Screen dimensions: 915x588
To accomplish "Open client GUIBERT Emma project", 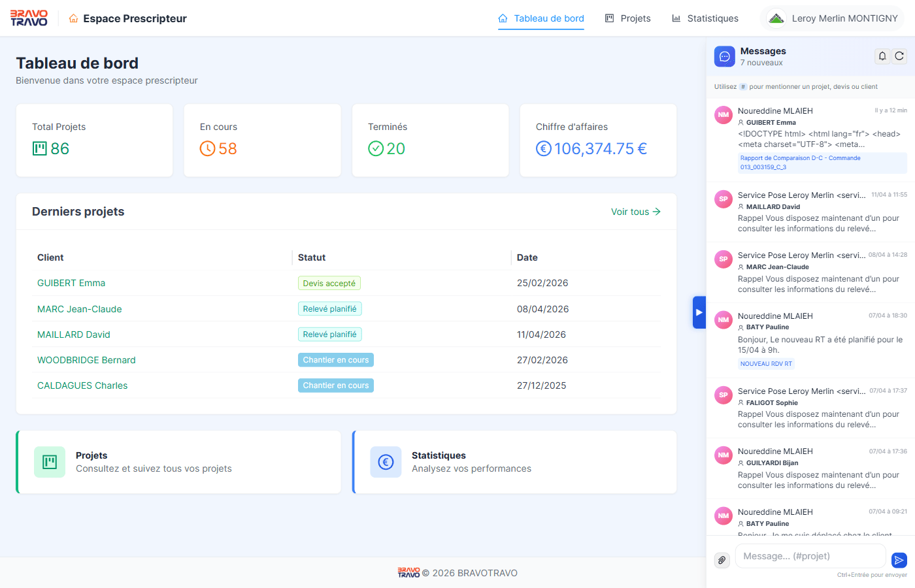I will click(x=71, y=283).
